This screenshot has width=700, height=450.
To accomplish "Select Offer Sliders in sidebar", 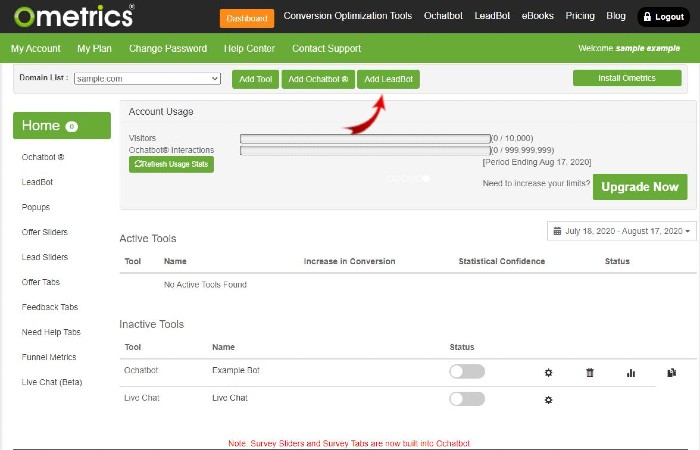I will tap(45, 232).
